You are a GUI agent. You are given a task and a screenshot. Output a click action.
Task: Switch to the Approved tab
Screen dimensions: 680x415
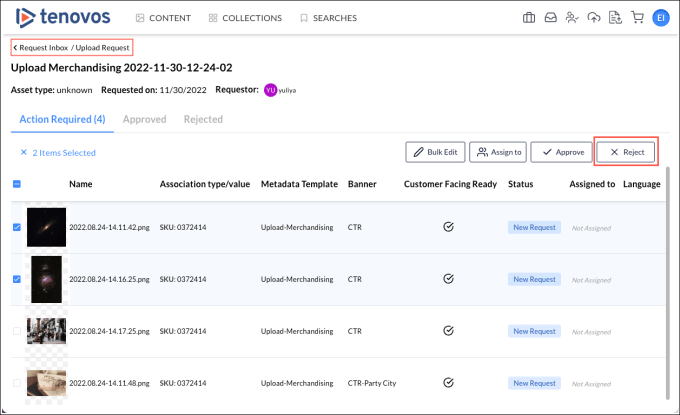145,119
